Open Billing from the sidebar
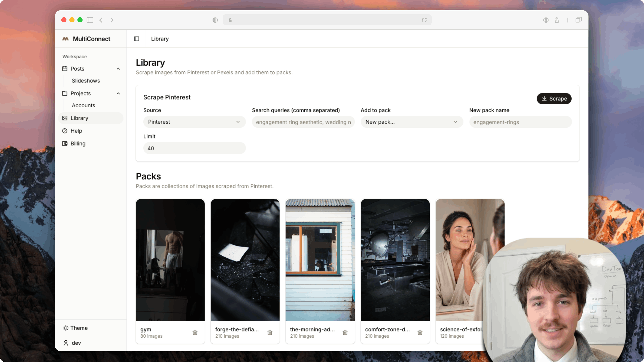Image resolution: width=644 pixels, height=362 pixels. (x=91, y=144)
